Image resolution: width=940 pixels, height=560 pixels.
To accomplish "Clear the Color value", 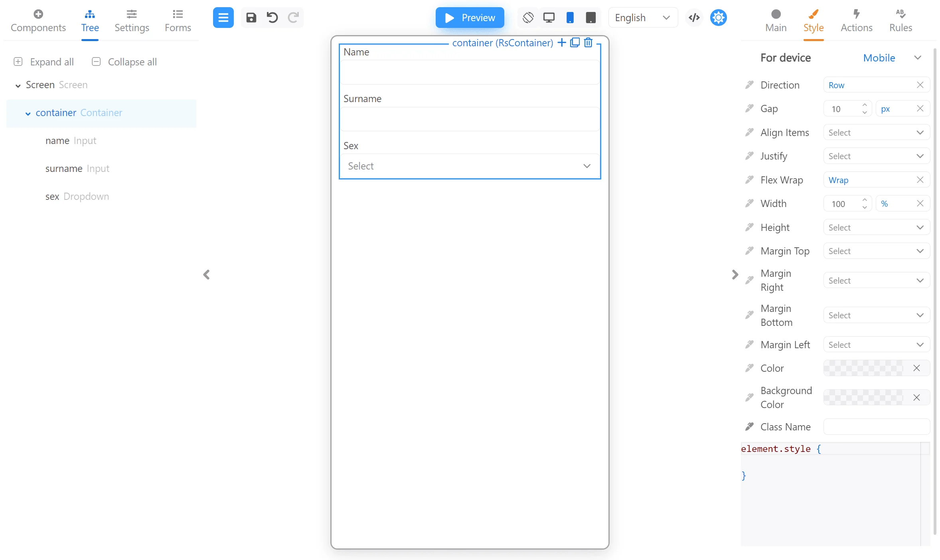I will click(x=916, y=368).
